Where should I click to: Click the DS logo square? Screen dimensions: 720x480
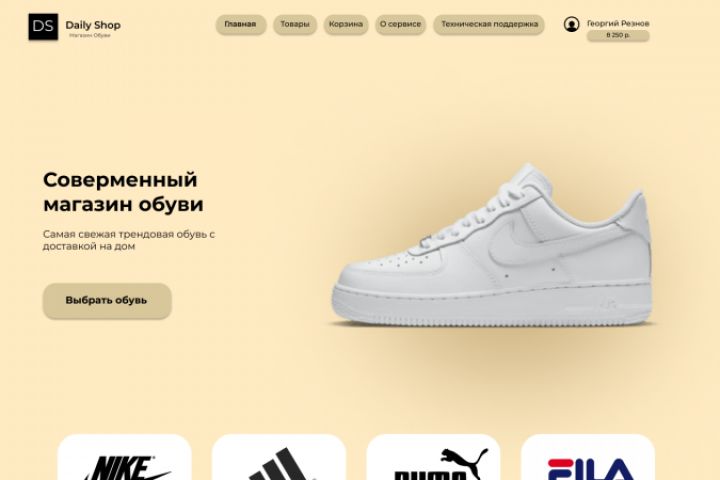(43, 27)
